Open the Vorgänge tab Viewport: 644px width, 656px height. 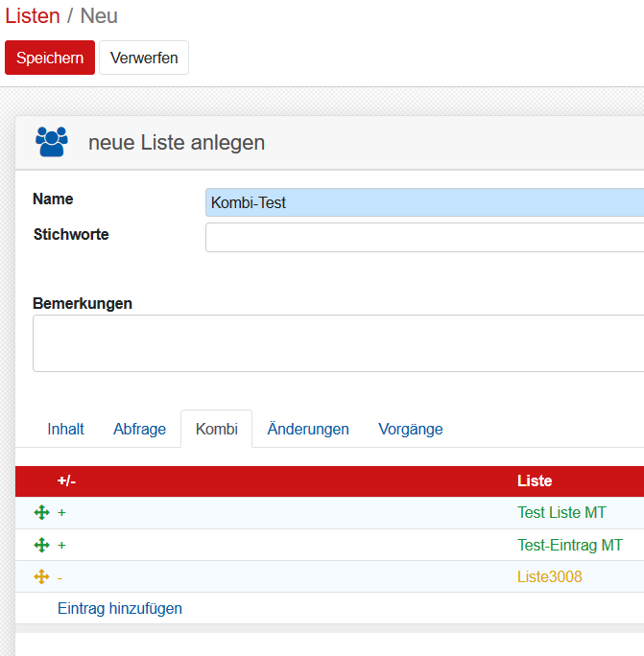410,429
